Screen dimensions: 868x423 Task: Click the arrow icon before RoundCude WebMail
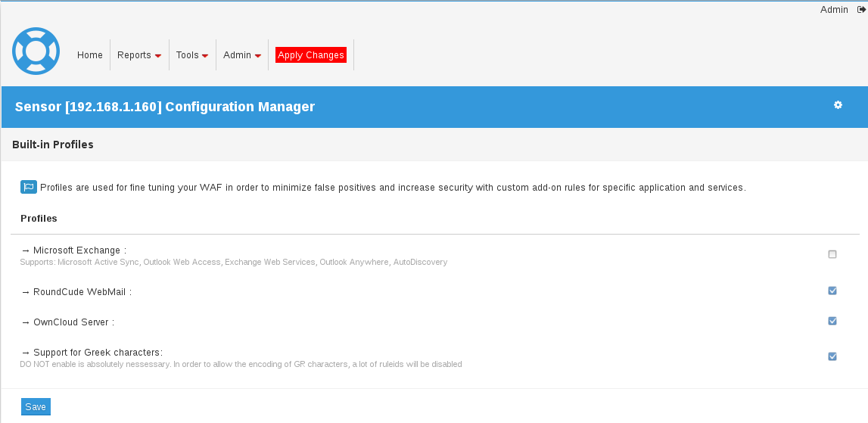26,292
